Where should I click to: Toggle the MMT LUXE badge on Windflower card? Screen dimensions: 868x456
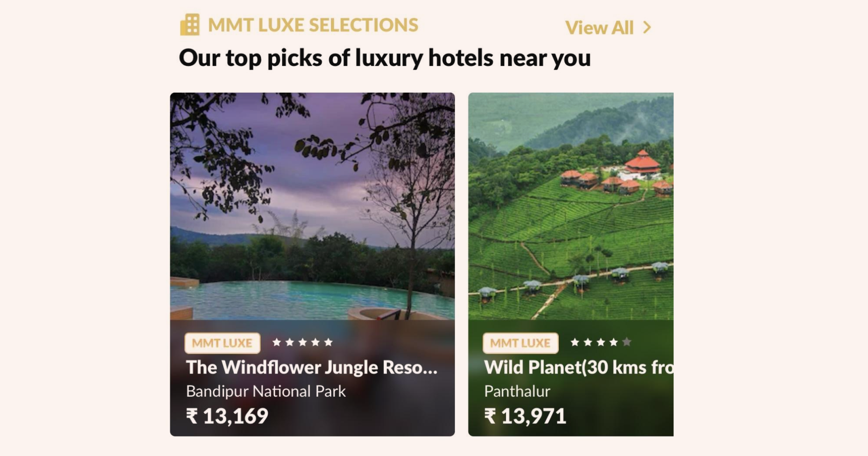222,343
